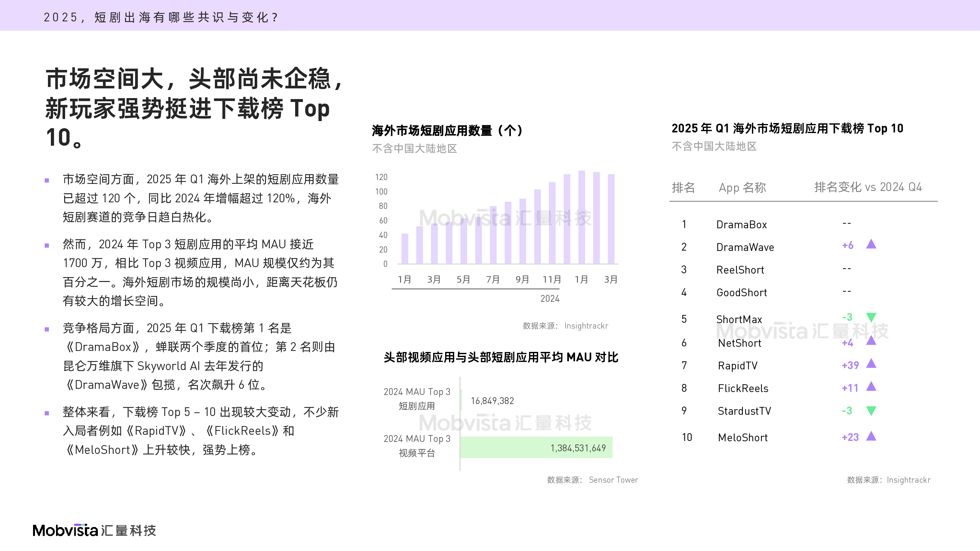Click the bullet beginning 整体来看
980x551 pixels.
[x=201, y=431]
